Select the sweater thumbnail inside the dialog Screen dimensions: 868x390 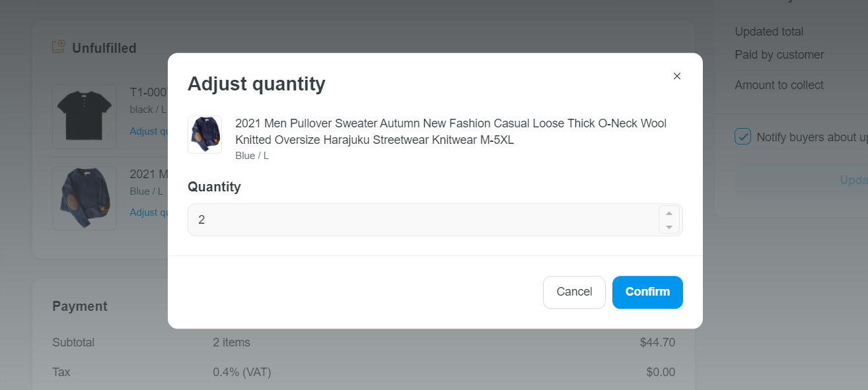(x=205, y=135)
